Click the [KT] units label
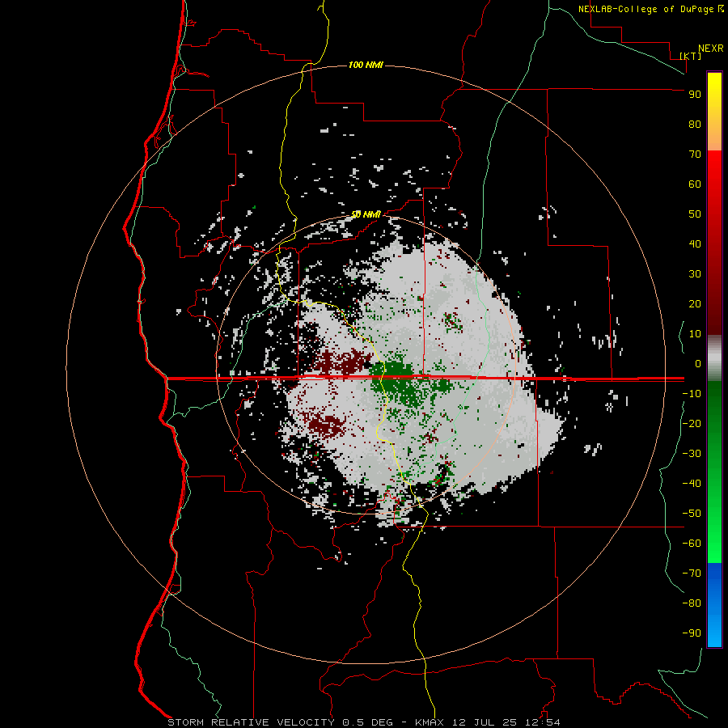 (690, 56)
